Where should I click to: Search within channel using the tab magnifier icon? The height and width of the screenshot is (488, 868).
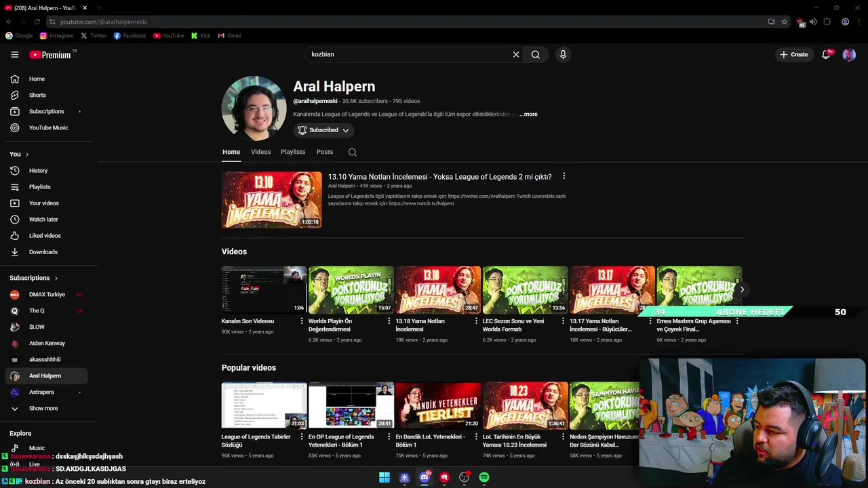tap(352, 152)
